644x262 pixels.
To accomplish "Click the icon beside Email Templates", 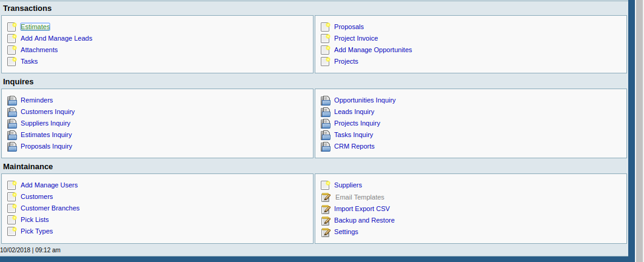I will pyautogui.click(x=325, y=197).
